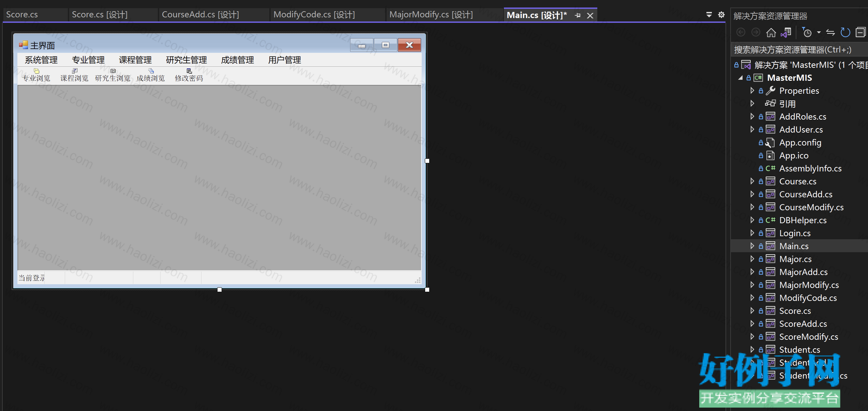Select the ScoreModify.cs form icon

tap(770, 337)
